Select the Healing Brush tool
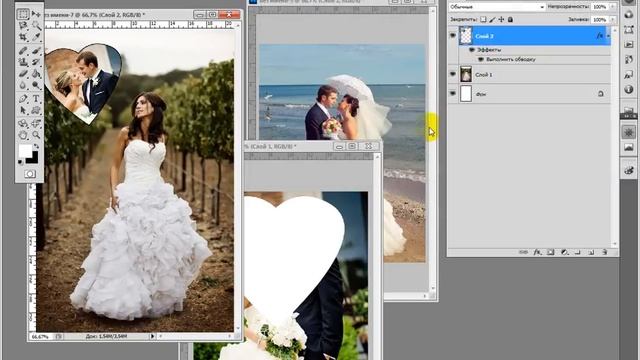This screenshot has width=640, height=360. click(23, 51)
